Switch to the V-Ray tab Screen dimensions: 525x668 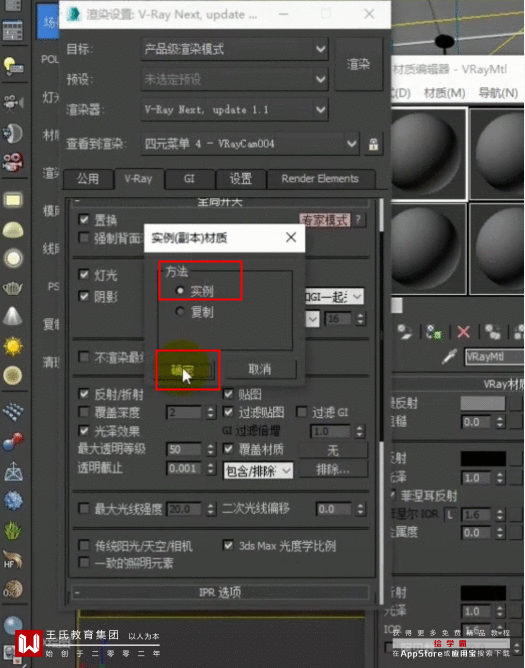[x=139, y=179]
